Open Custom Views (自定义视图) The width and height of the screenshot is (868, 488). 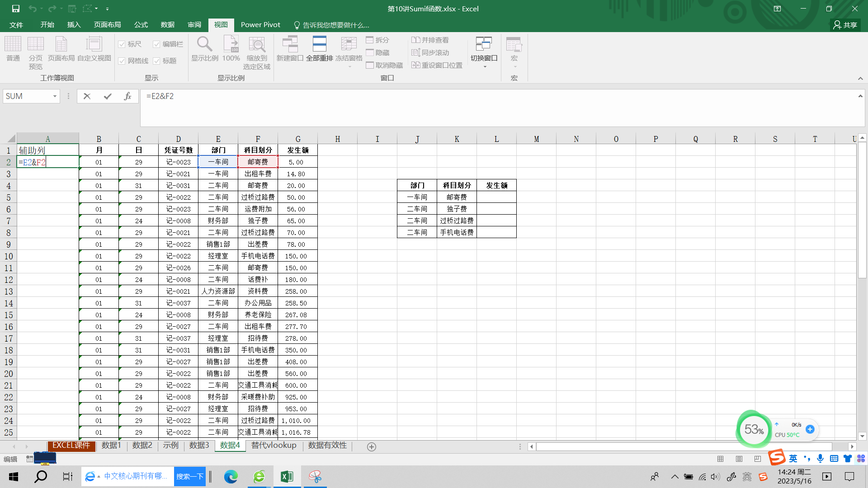(94, 49)
